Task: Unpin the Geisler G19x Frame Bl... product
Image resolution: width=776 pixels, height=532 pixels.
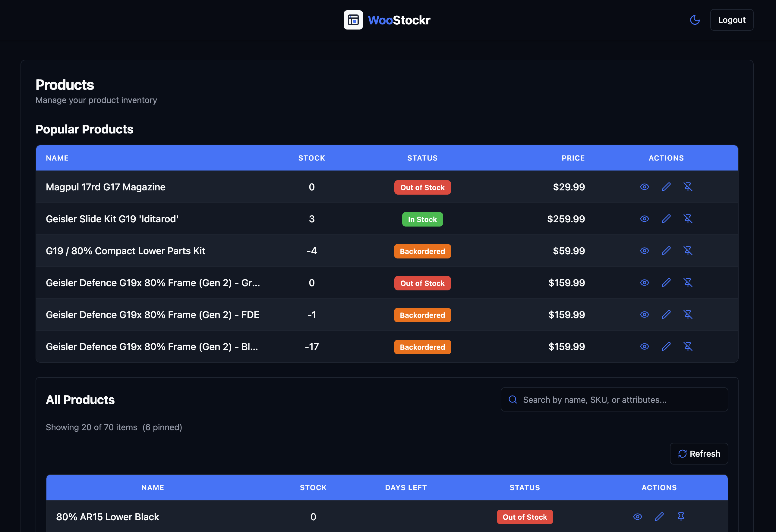Action: click(688, 346)
